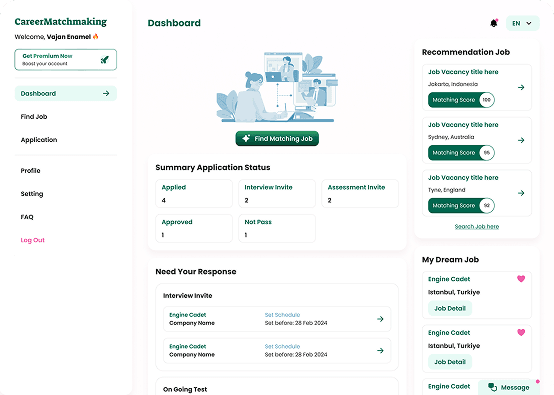This screenshot has width=554, height=395.
Task: Open arrow for Tyne, England job
Action: (521, 193)
